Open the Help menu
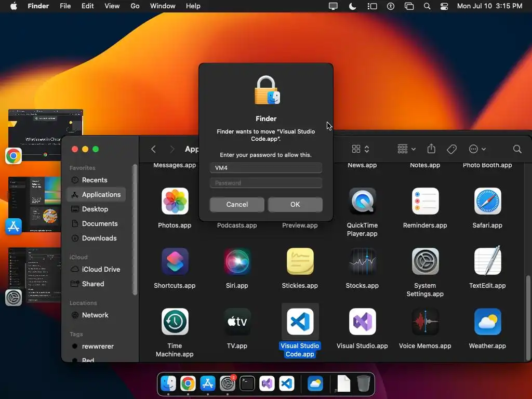The image size is (532, 399). (x=193, y=6)
